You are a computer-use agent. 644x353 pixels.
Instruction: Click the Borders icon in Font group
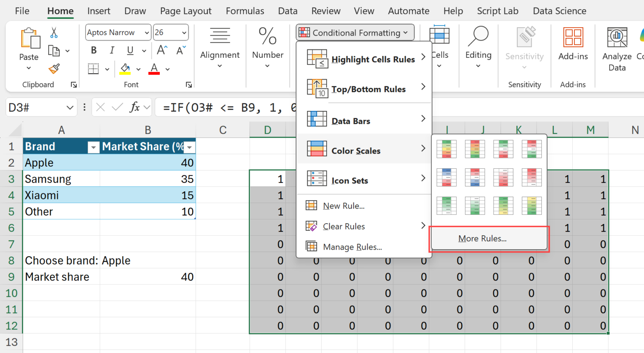tap(93, 69)
